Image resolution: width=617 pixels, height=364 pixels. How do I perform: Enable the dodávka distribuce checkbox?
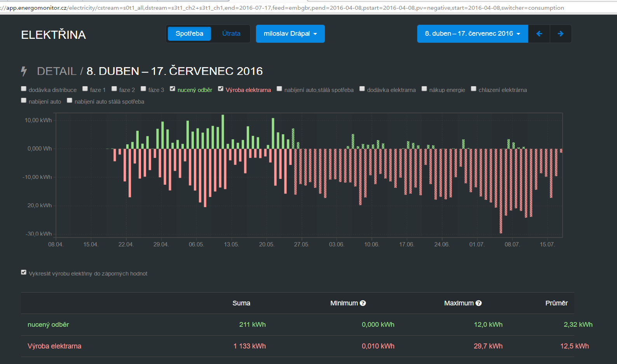(24, 89)
